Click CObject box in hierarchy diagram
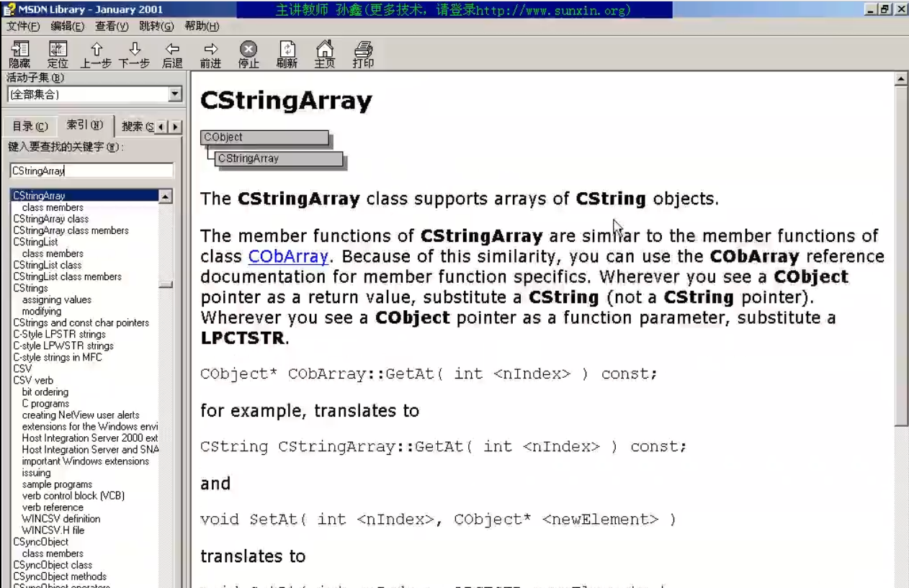The height and width of the screenshot is (588, 909). 264,137
